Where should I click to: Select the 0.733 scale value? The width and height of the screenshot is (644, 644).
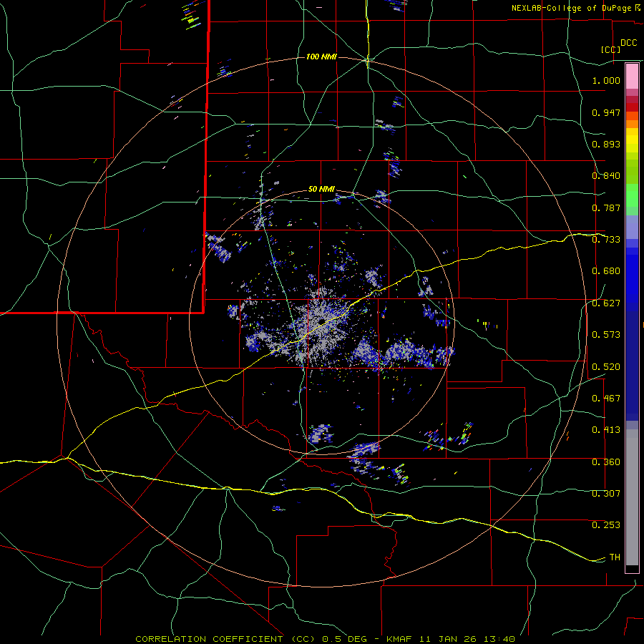tap(606, 240)
